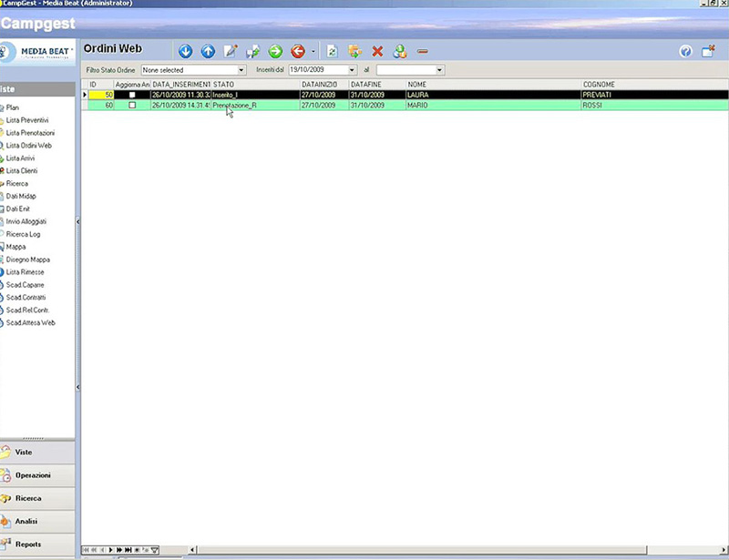Viewport: 729px width, 560px height.
Task: Open Invio Alloggiati in the sidebar
Action: 26,221
